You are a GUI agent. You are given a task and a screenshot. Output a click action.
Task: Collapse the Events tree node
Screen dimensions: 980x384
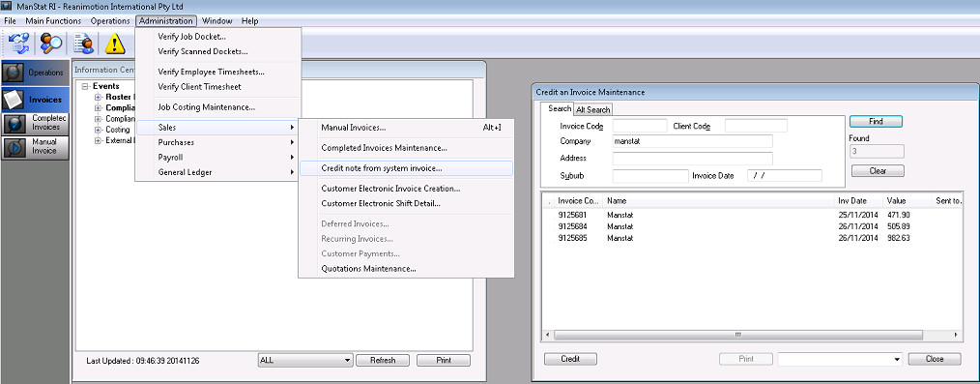[86, 86]
